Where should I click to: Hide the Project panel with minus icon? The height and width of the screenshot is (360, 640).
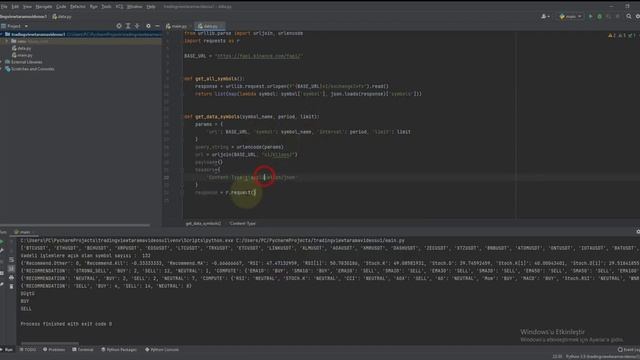(157, 26)
